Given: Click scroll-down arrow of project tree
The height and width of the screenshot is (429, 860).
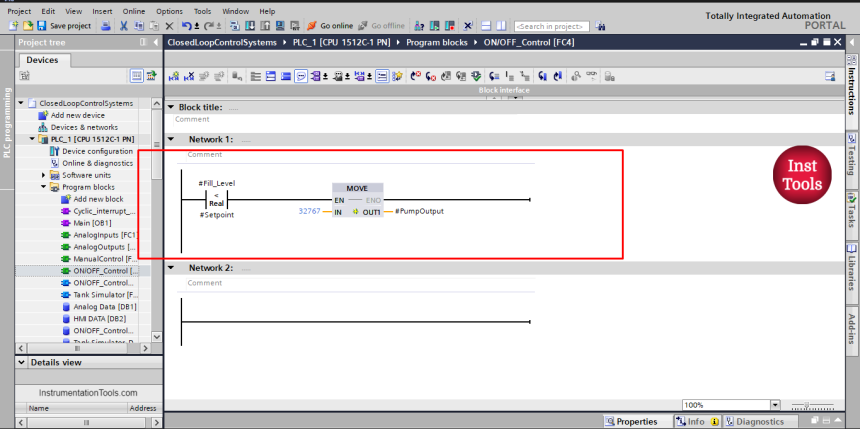Looking at the screenshot, I should (x=156, y=336).
